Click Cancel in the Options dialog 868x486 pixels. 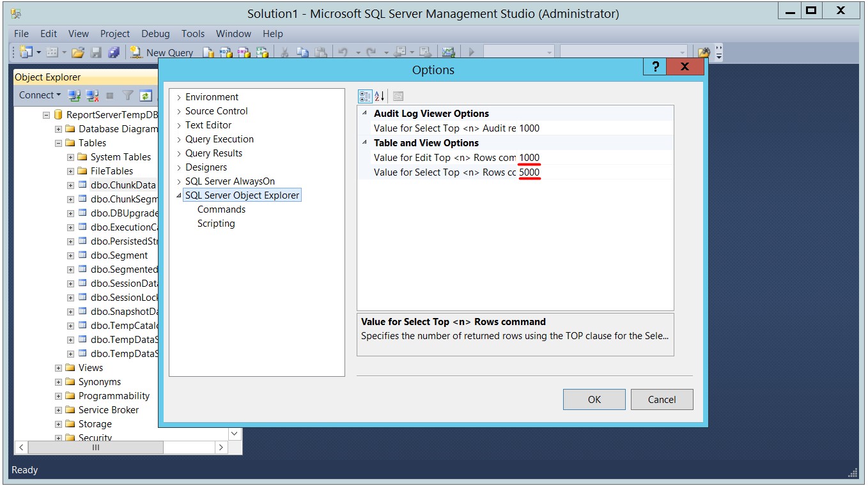click(x=662, y=400)
